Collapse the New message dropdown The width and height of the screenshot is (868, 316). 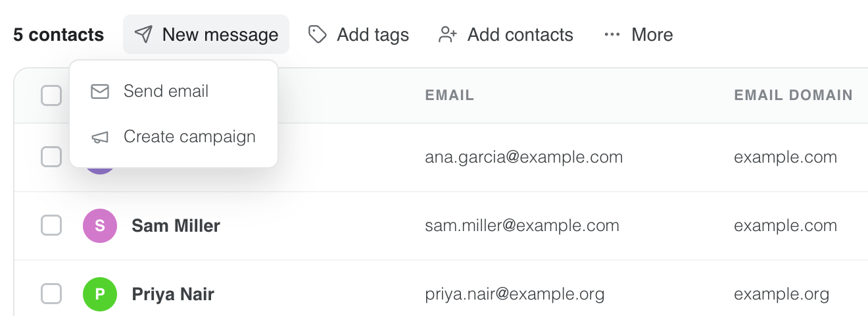click(x=206, y=34)
